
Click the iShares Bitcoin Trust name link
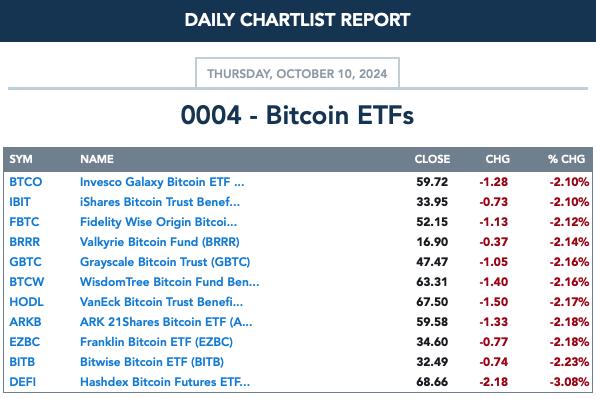(x=160, y=202)
